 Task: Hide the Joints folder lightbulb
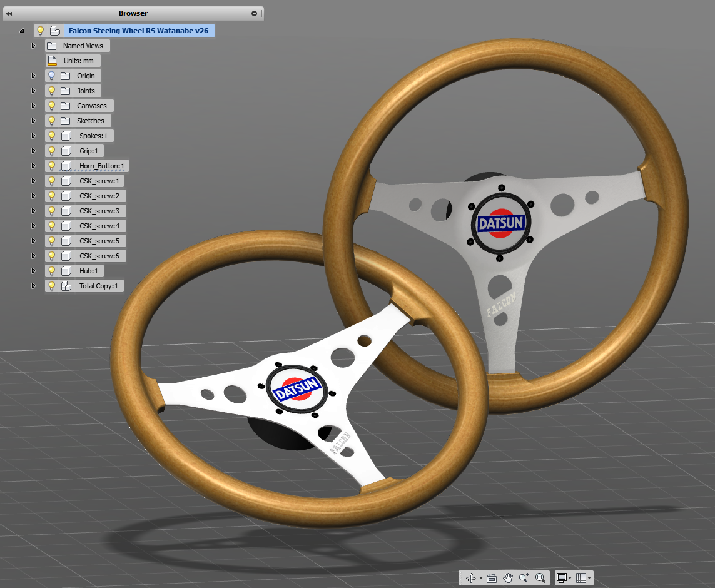pos(51,91)
